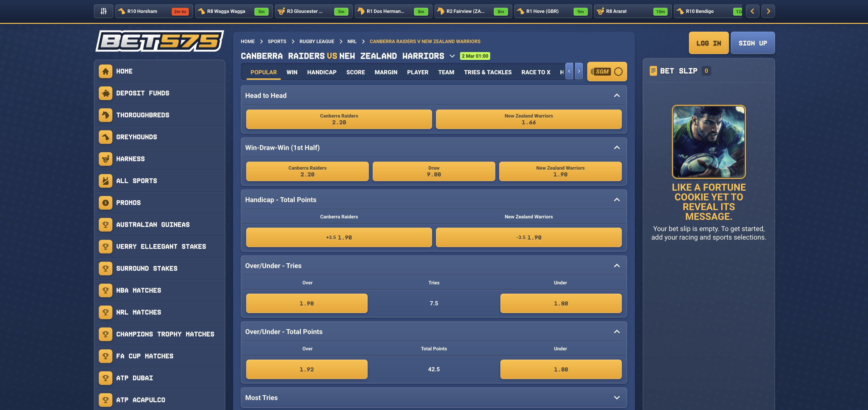Collapse Over/Under - Tries section
The width and height of the screenshot is (868, 410).
[x=617, y=266]
